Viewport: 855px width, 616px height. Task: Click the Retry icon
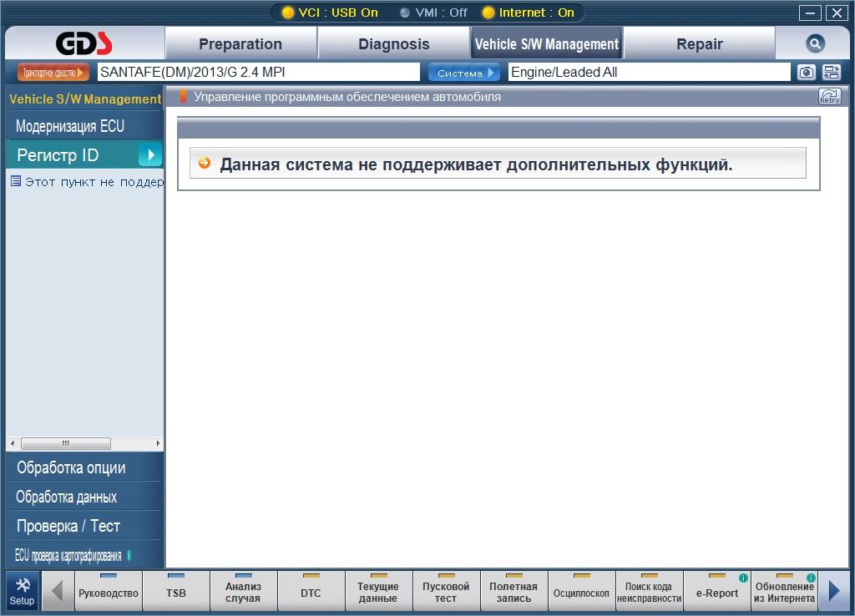829,97
